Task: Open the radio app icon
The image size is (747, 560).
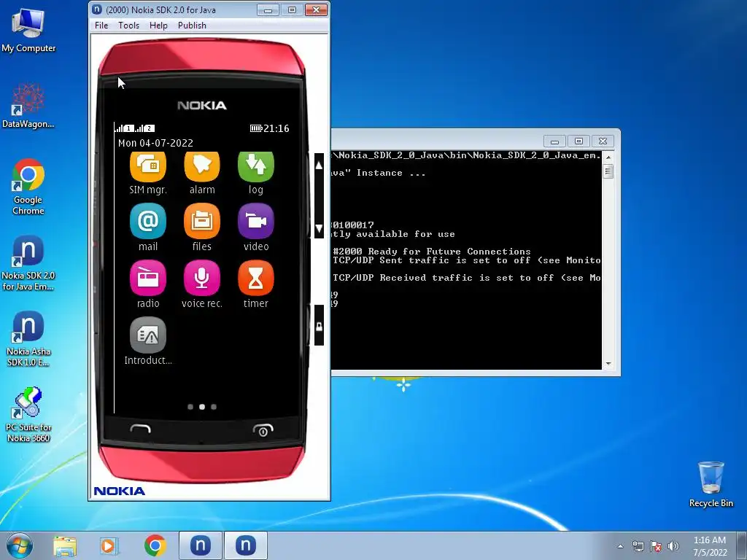Action: click(147, 278)
